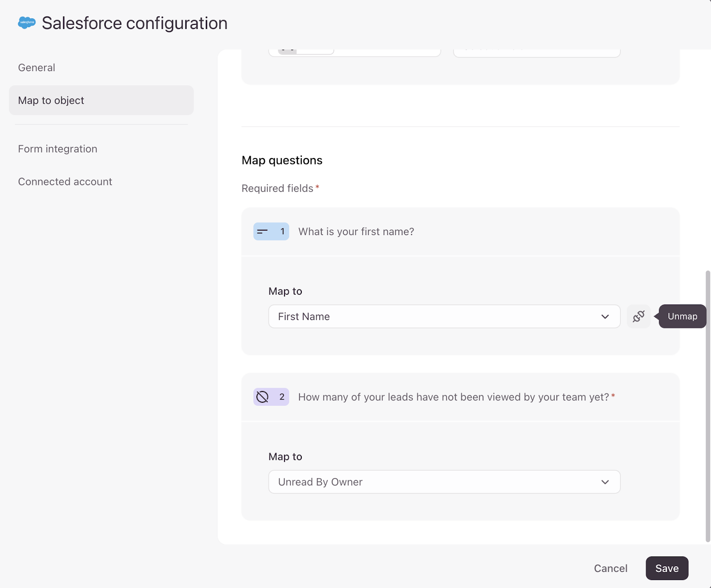Select the leads not viewed question row
Screen dimensions: 711x588
tap(453, 397)
